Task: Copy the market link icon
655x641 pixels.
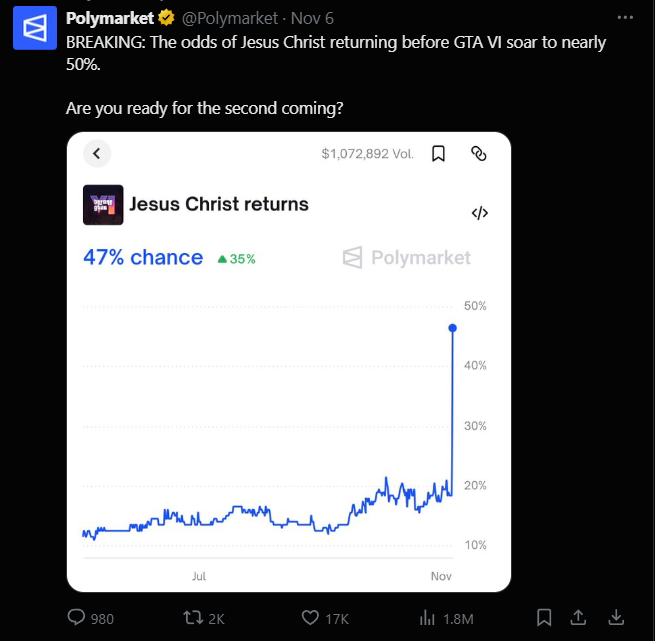Action: click(479, 153)
